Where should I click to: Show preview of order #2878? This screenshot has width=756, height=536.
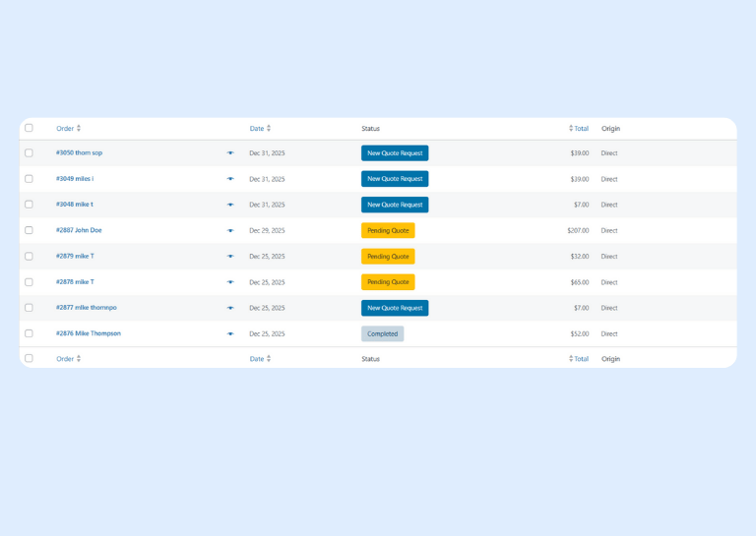[230, 282]
